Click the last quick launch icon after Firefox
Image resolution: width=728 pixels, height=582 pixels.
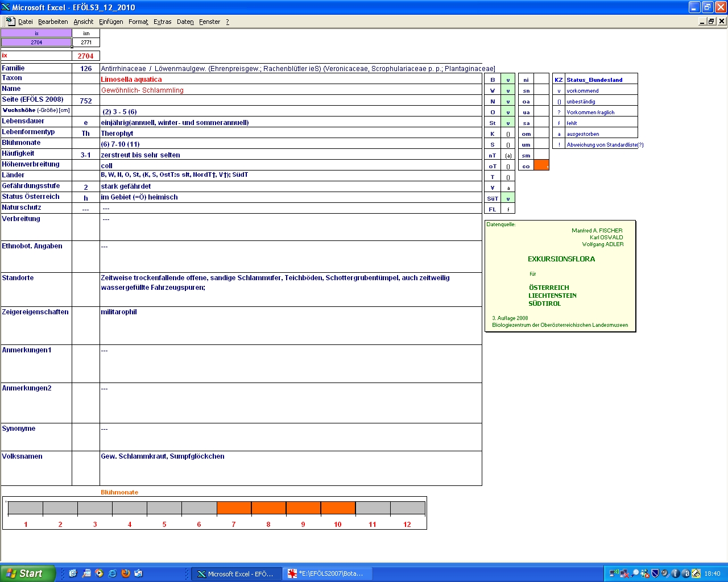pos(139,573)
